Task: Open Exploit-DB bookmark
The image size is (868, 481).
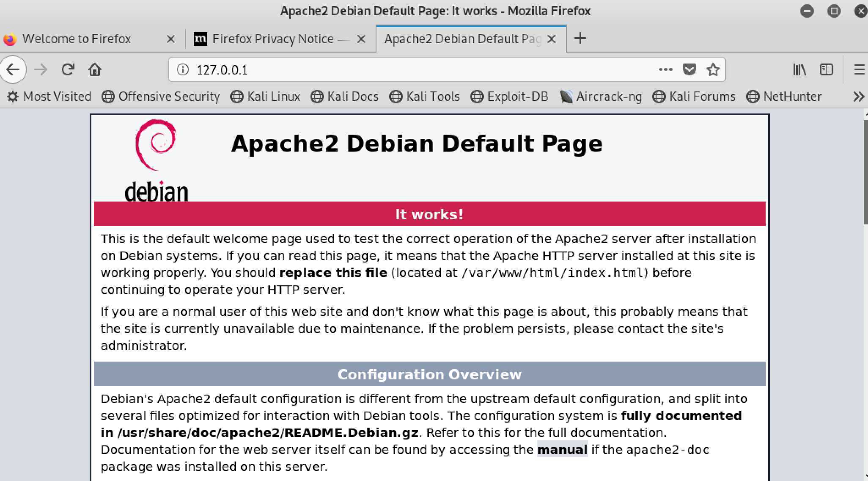Action: (x=510, y=97)
